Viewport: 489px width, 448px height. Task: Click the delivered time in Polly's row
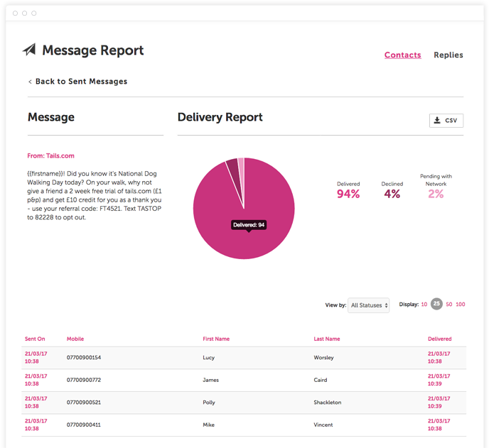pos(439,402)
